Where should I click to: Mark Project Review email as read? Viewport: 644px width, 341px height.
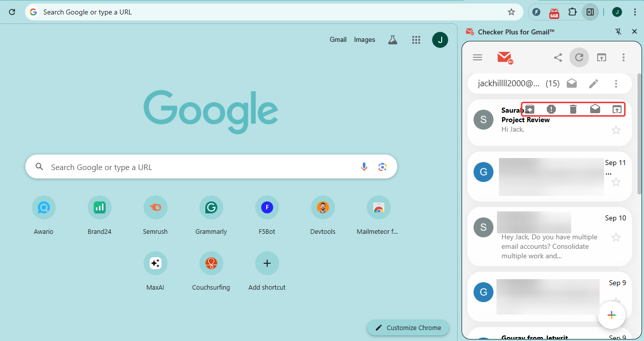pos(595,109)
